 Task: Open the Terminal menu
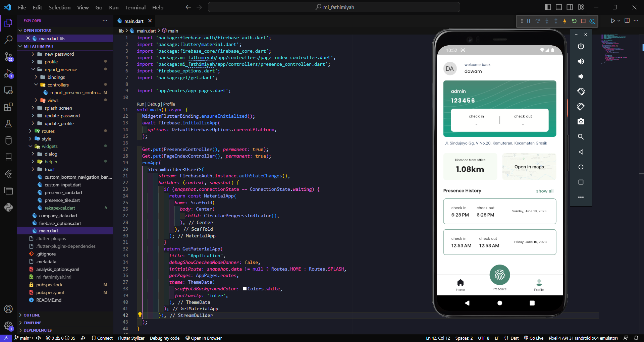(x=135, y=7)
